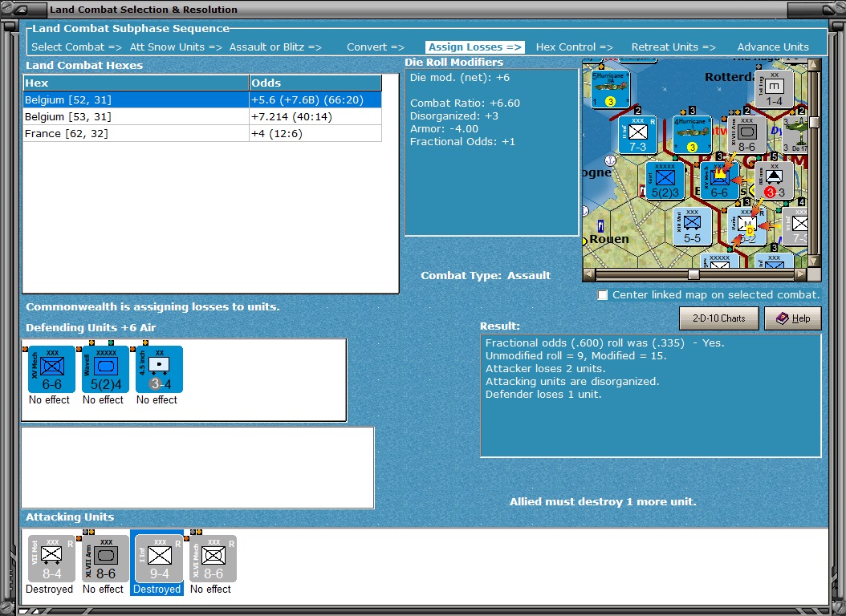Select the XV Mech 6-6 defending unit
The width and height of the screenshot is (846, 616).
pyautogui.click(x=51, y=369)
